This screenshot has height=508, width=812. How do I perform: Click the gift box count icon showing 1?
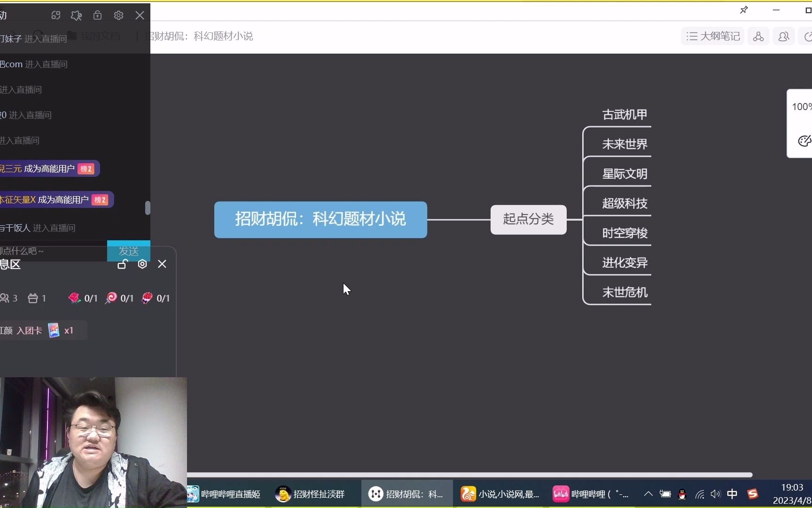(33, 298)
